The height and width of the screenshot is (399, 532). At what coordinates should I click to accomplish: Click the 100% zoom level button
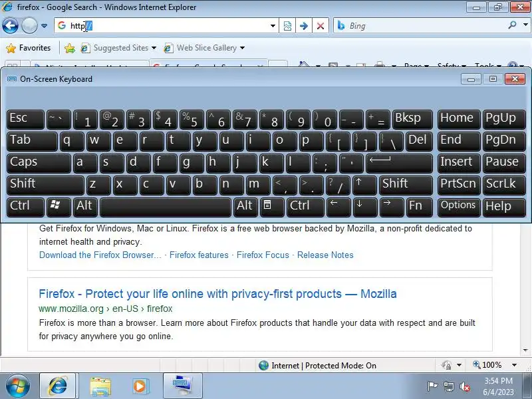click(487, 365)
